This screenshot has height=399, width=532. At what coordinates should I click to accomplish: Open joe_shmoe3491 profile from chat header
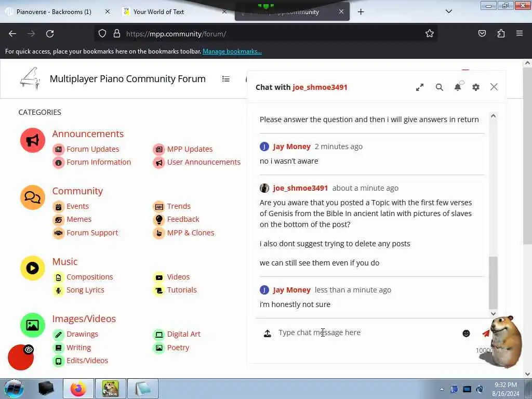320,87
